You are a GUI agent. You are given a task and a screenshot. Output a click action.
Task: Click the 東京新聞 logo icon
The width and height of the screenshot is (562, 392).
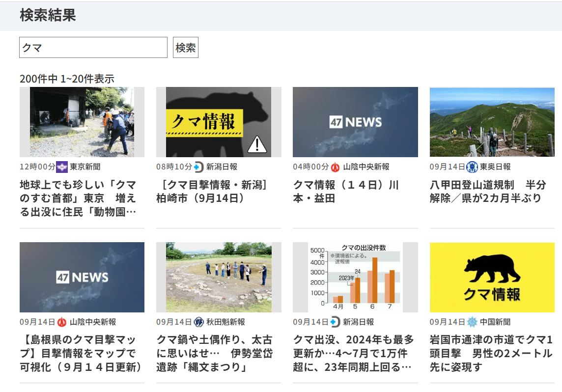pyautogui.click(x=62, y=167)
